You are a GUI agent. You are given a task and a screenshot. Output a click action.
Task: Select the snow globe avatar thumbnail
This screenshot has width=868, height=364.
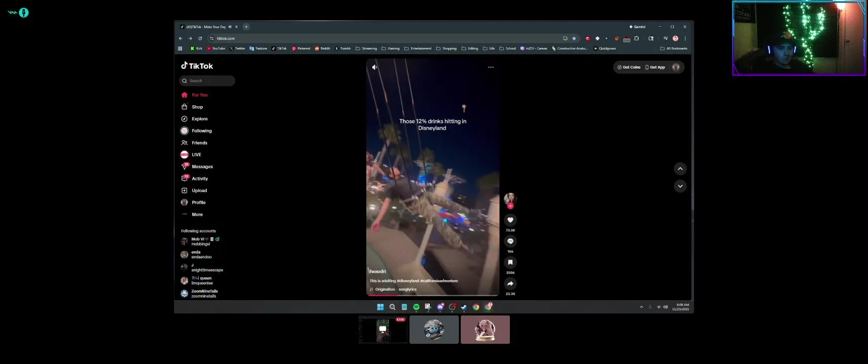(x=485, y=330)
